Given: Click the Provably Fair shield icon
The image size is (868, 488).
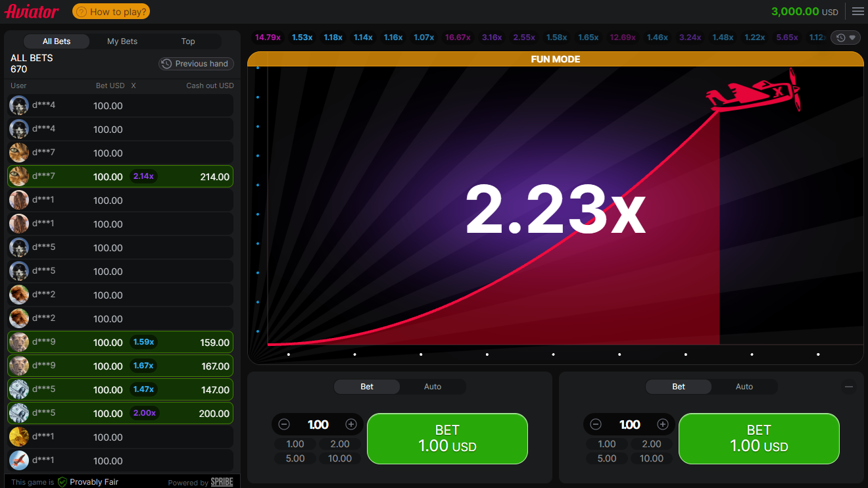Looking at the screenshot, I should 62,482.
